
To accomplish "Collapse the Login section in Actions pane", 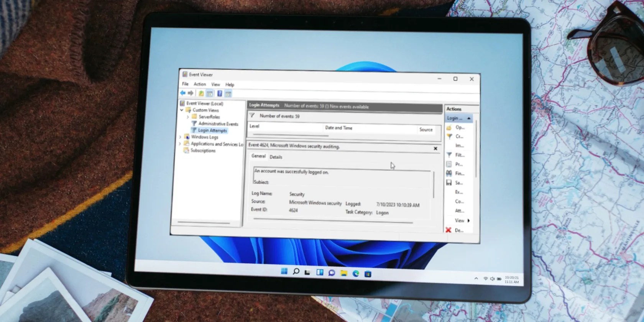I will coord(468,118).
